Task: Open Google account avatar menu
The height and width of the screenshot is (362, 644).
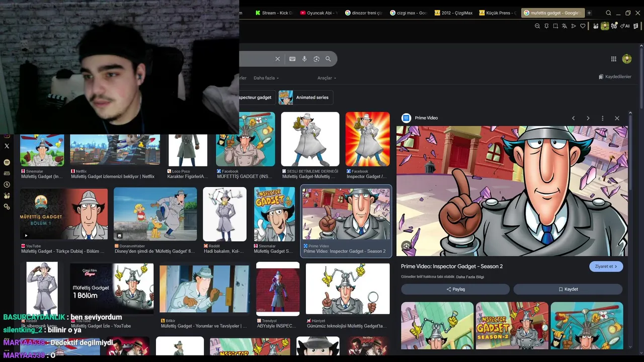Action: click(627, 59)
